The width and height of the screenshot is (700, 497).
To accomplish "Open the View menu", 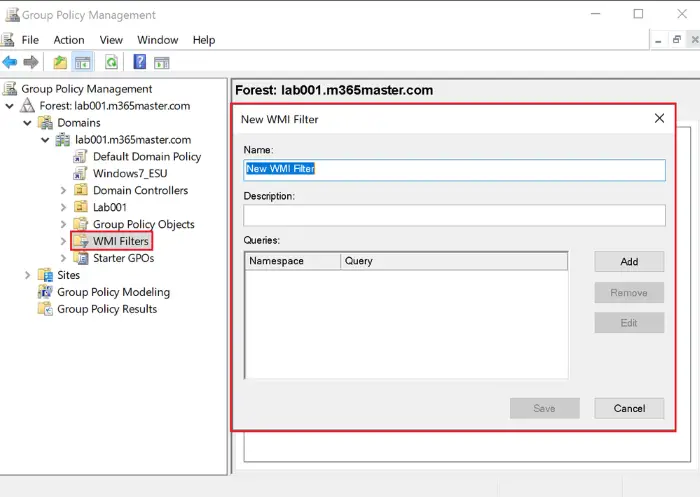I will click(x=111, y=40).
